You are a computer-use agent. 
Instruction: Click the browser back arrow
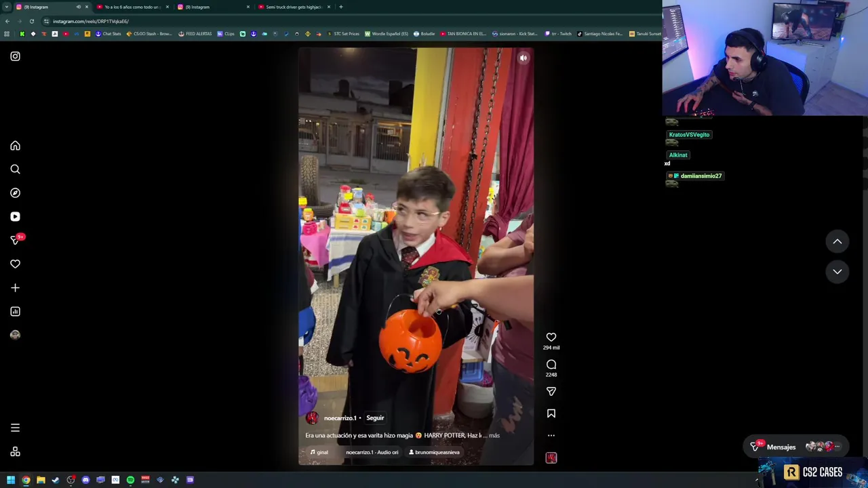click(7, 21)
